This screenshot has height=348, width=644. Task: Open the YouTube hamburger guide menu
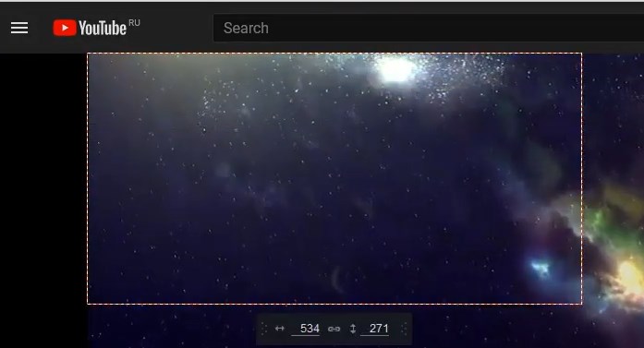coord(19,28)
